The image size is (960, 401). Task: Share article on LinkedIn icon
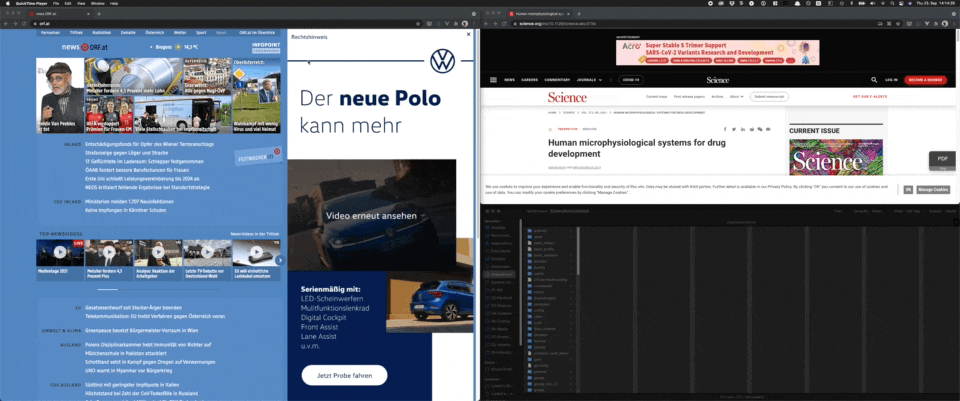(x=743, y=129)
